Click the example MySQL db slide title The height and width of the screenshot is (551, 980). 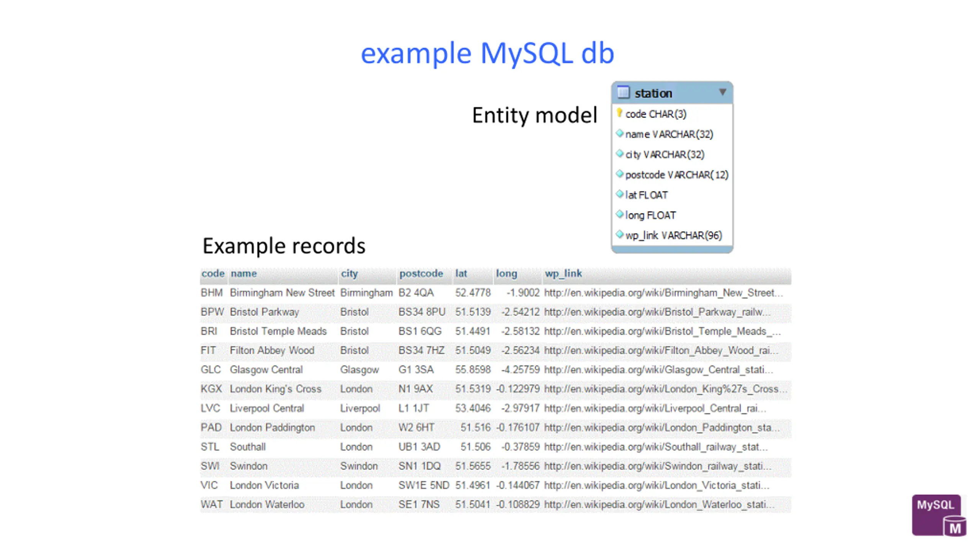487,53
